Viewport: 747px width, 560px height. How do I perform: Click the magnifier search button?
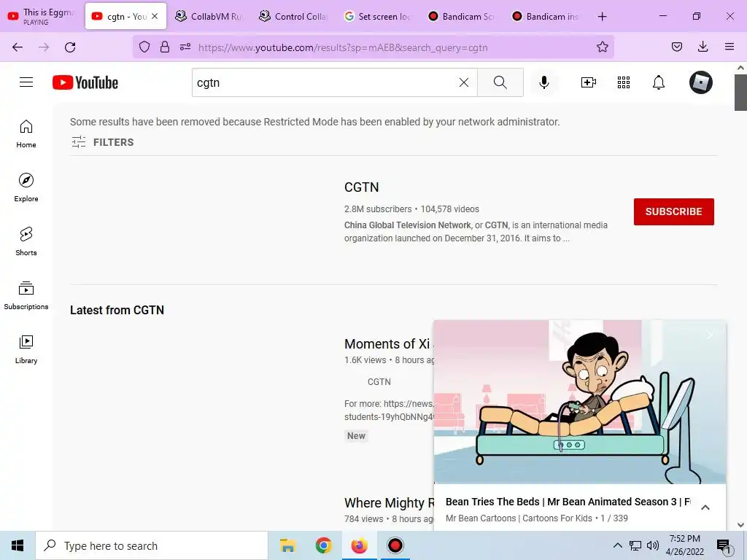(x=500, y=82)
